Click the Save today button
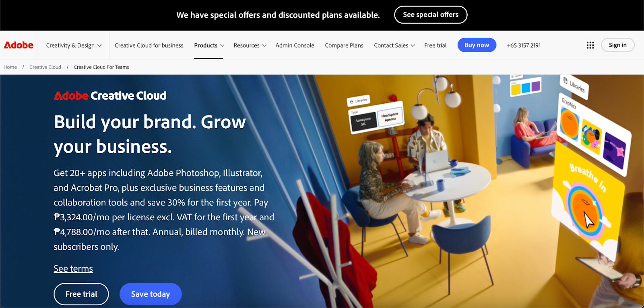644x308 pixels. (x=151, y=294)
